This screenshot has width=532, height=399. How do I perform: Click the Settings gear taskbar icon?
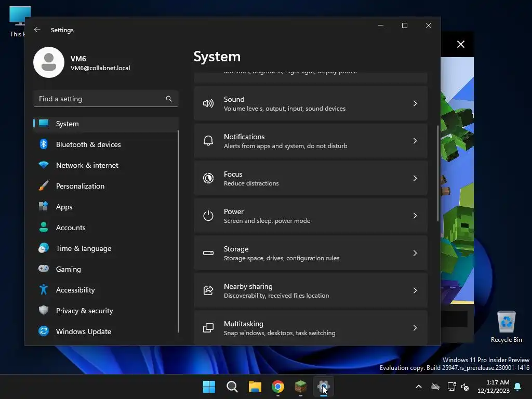click(323, 387)
